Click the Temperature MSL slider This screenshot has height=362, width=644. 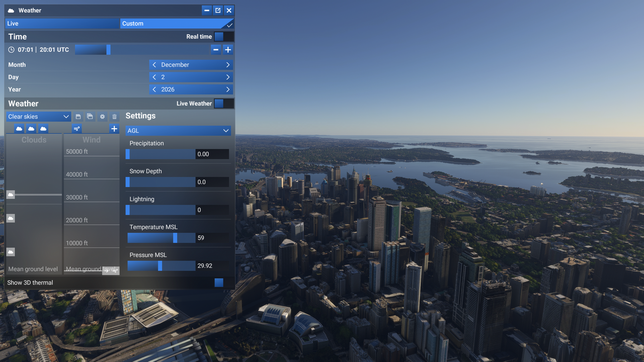click(160, 238)
